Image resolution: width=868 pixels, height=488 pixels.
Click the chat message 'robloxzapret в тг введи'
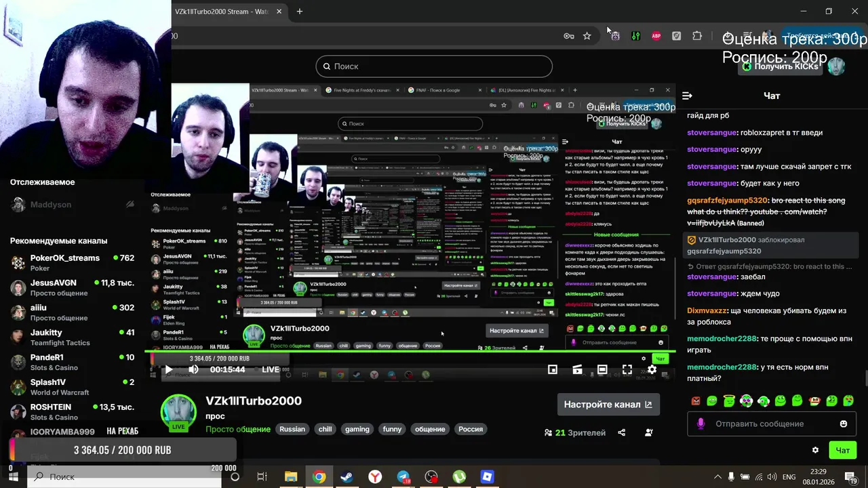[781, 133]
